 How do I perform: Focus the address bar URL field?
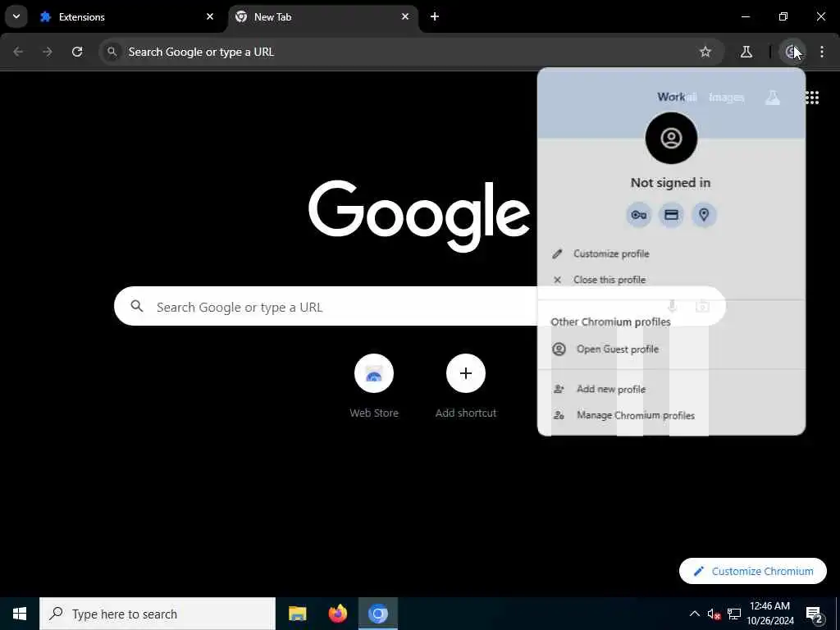click(x=411, y=52)
